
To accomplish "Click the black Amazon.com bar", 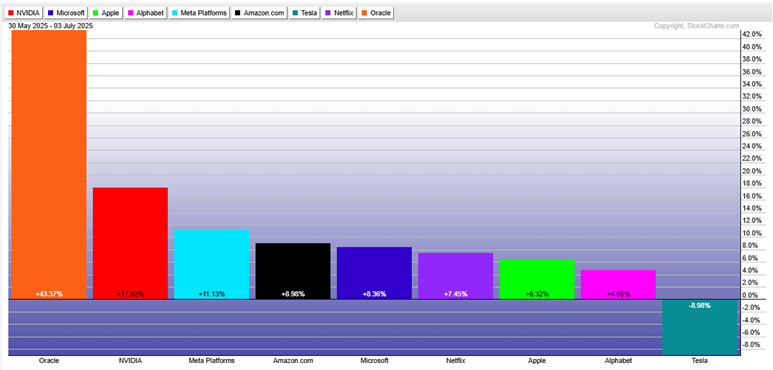I will coord(293,271).
